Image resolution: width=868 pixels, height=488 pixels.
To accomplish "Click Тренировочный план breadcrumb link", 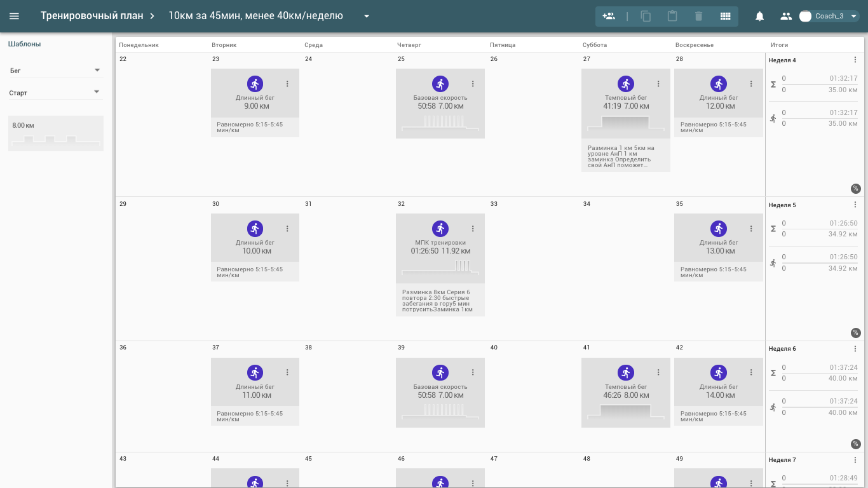I will [x=92, y=16].
